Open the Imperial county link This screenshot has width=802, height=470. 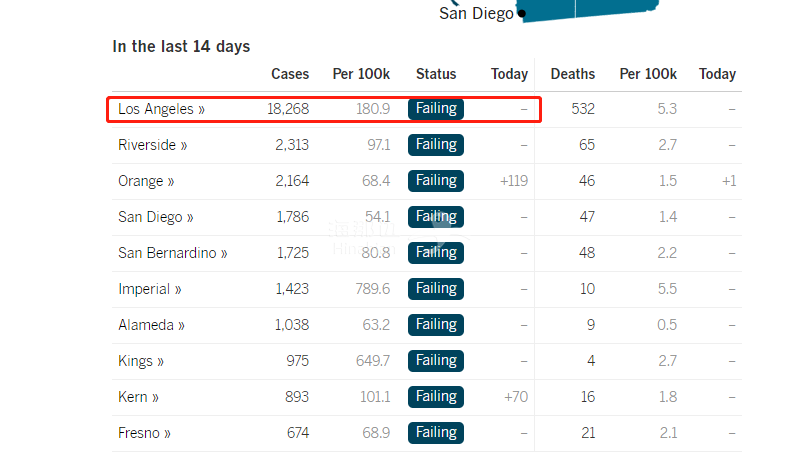pyautogui.click(x=149, y=289)
